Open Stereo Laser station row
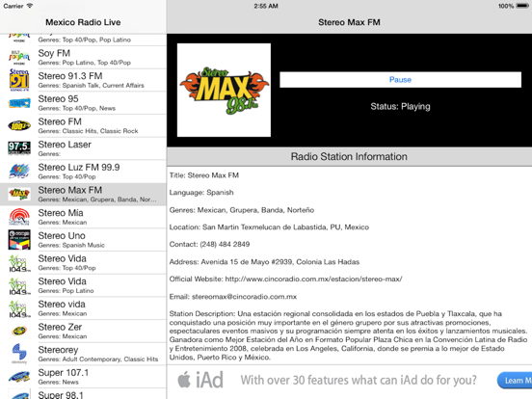 (83, 148)
